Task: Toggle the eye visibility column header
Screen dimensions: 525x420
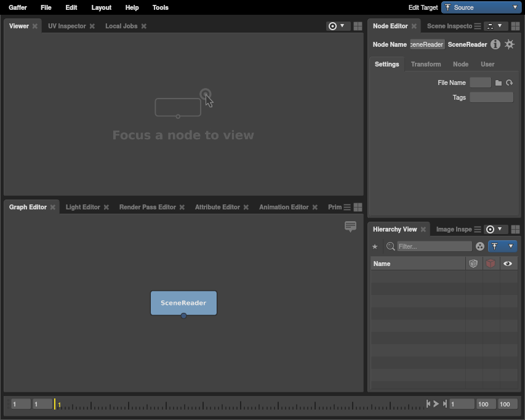Action: click(x=508, y=264)
